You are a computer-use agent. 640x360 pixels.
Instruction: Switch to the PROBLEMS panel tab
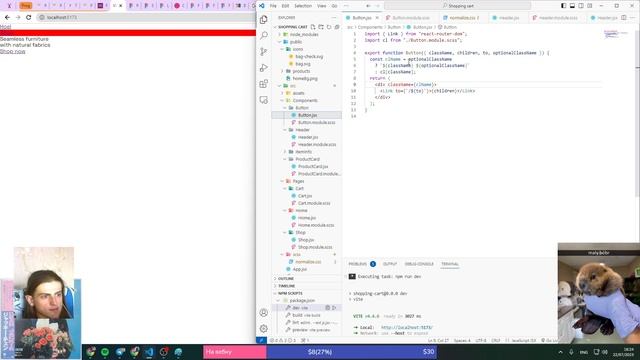point(358,264)
